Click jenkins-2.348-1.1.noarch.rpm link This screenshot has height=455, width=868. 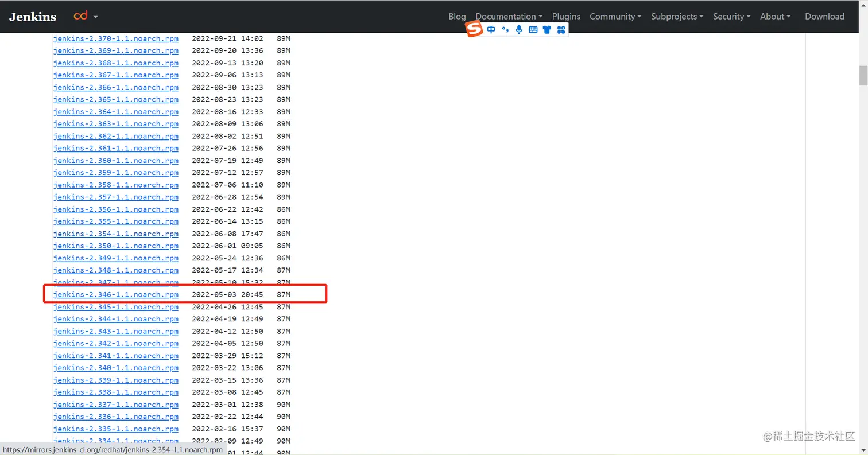(116, 270)
